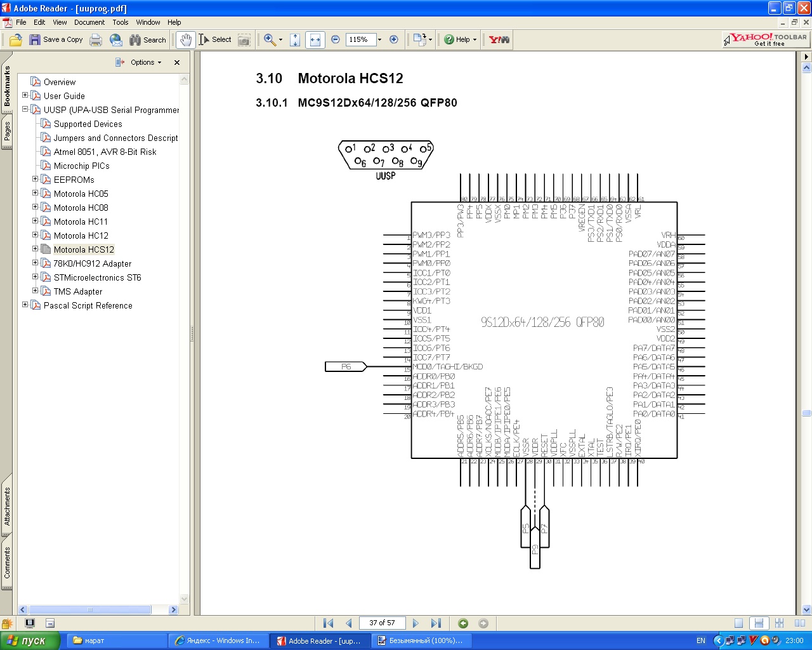Click the EN language indicator
Viewport: 812px width, 650px height.
[x=700, y=640]
